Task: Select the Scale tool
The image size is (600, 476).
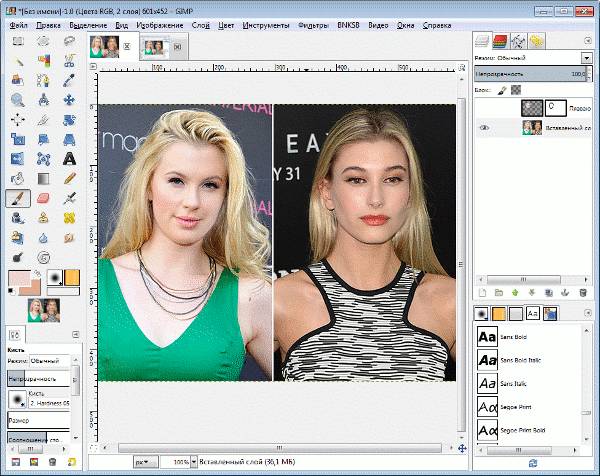Action: coord(18,139)
